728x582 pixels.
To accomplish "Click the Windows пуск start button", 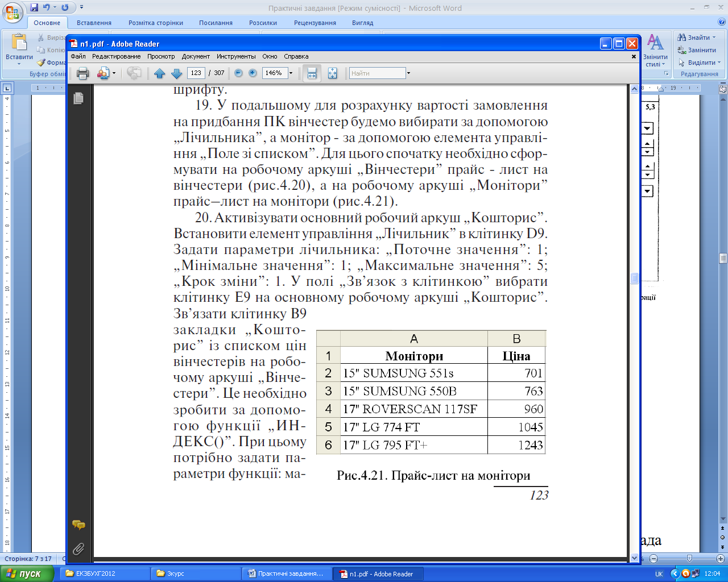I will (27, 573).
